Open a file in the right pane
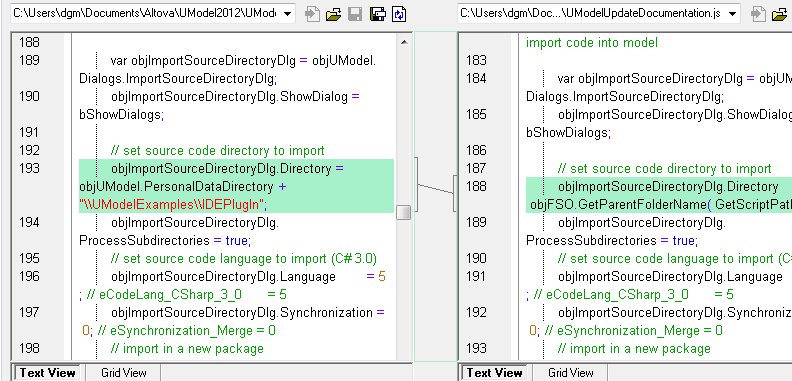This screenshot has height=381, width=792. coord(780,14)
